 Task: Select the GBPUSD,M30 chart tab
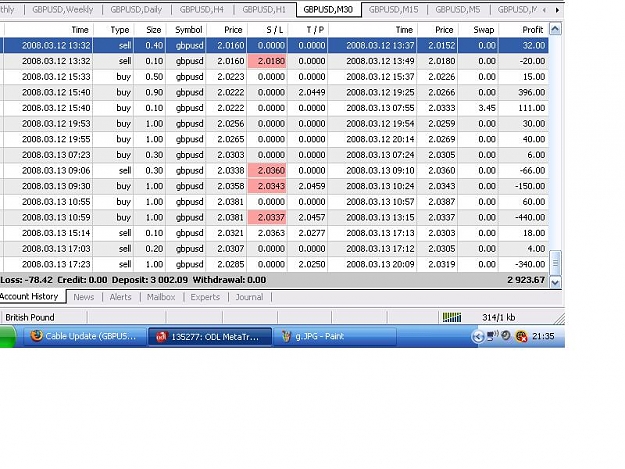[328, 10]
